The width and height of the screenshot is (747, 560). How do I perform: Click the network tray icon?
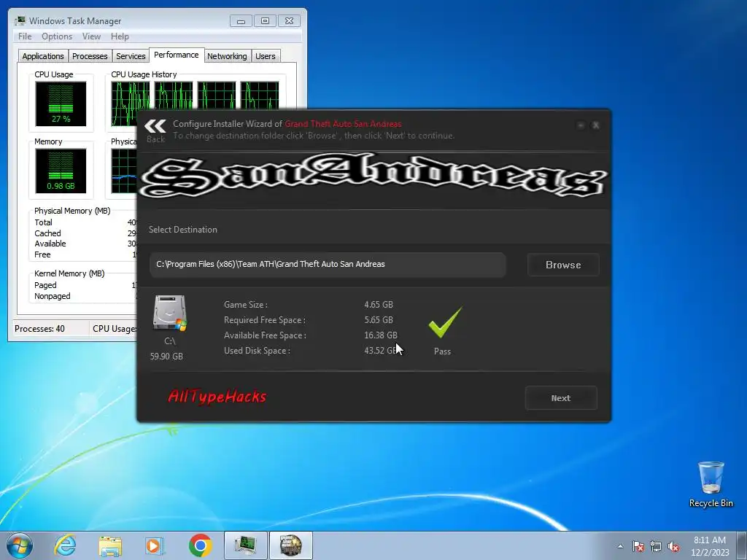656,546
